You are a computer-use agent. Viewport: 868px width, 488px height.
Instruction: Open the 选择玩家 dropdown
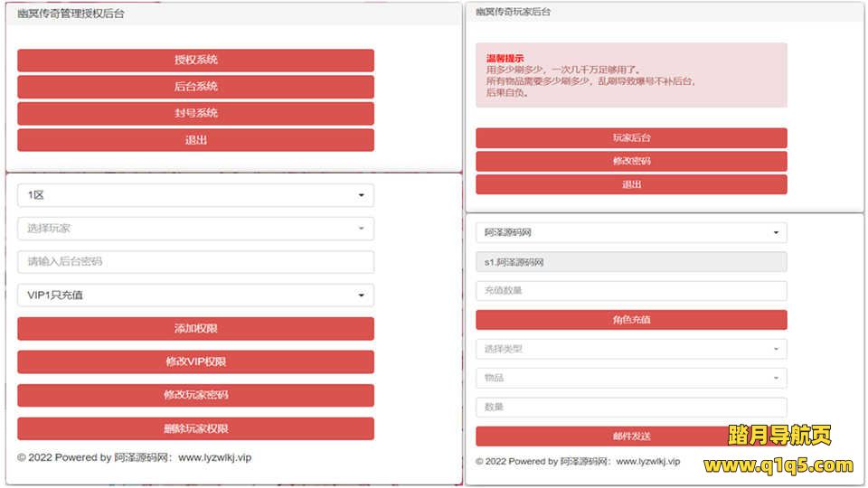(195, 229)
